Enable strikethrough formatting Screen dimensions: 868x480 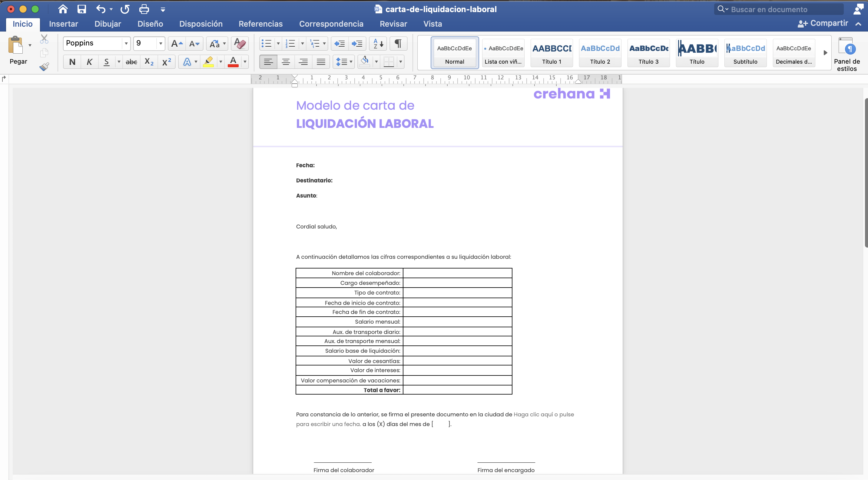pyautogui.click(x=131, y=62)
